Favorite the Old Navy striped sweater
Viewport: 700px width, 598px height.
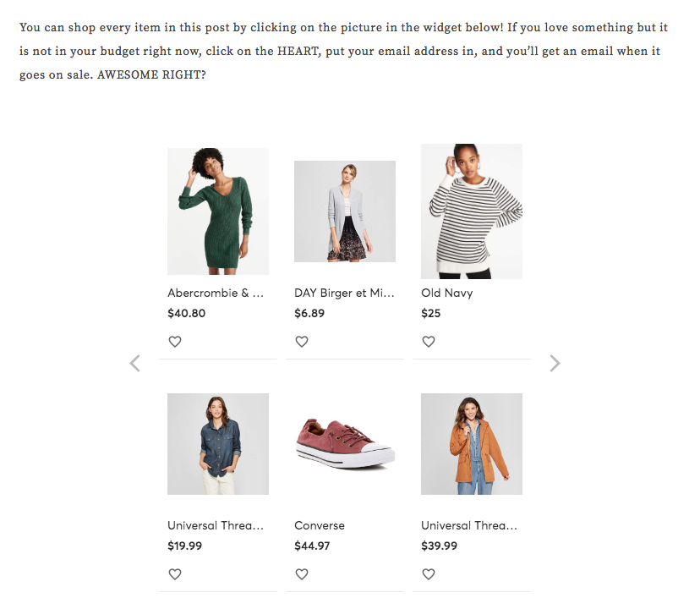[429, 342]
